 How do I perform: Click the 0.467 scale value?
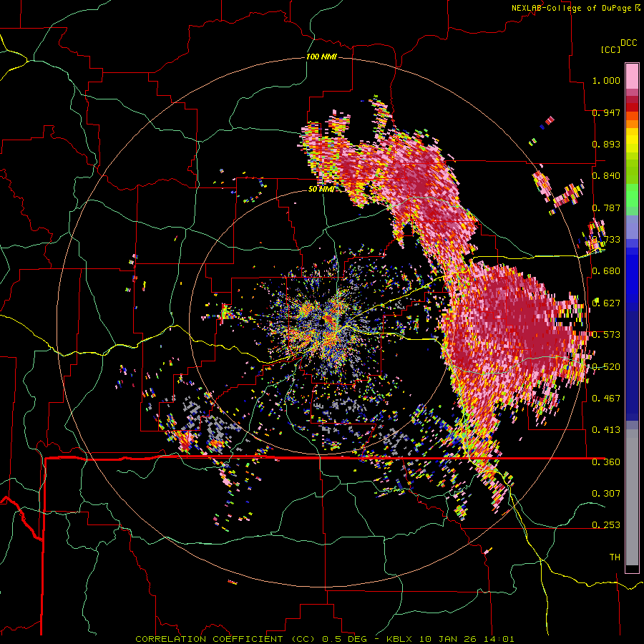coord(606,399)
